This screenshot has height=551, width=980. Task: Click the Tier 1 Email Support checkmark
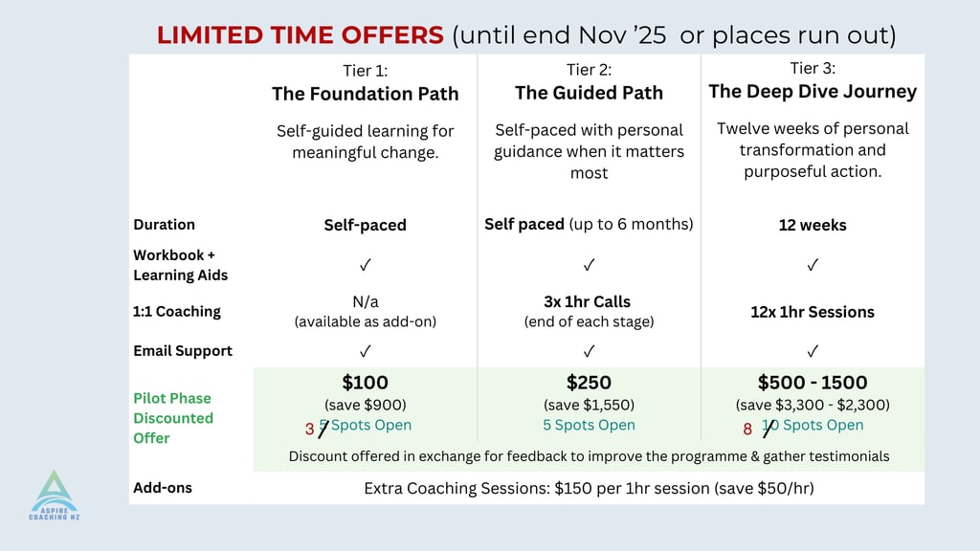[365, 351]
